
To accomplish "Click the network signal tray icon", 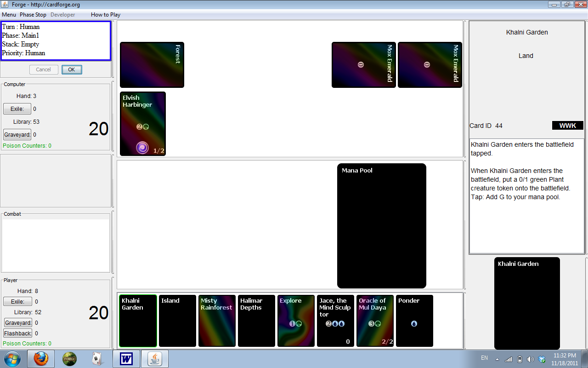I will pos(509,359).
